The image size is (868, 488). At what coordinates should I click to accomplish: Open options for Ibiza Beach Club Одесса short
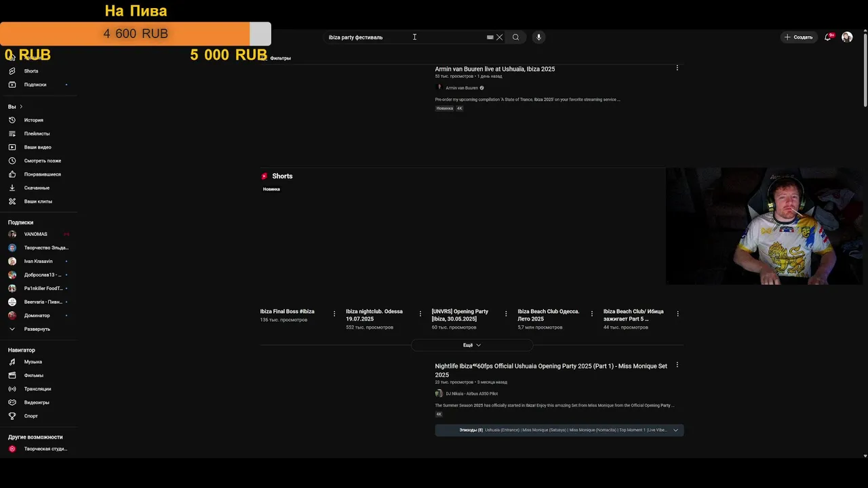pyautogui.click(x=592, y=313)
